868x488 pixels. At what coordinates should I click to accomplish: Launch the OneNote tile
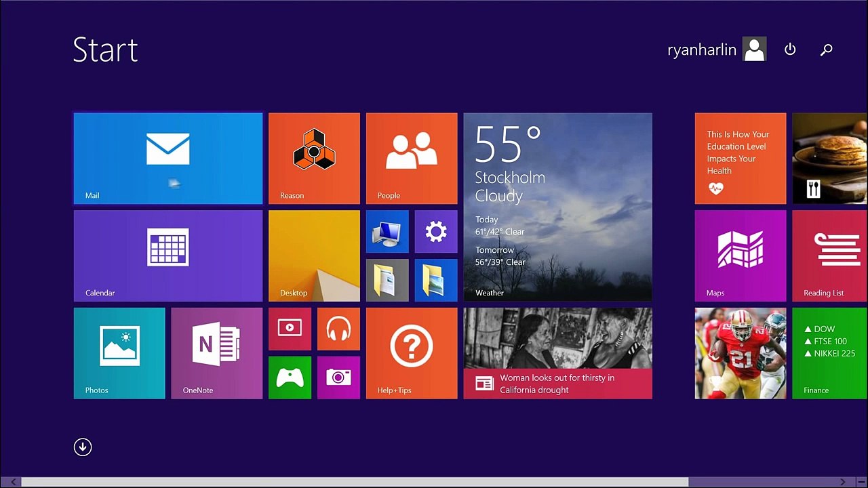[217, 353]
